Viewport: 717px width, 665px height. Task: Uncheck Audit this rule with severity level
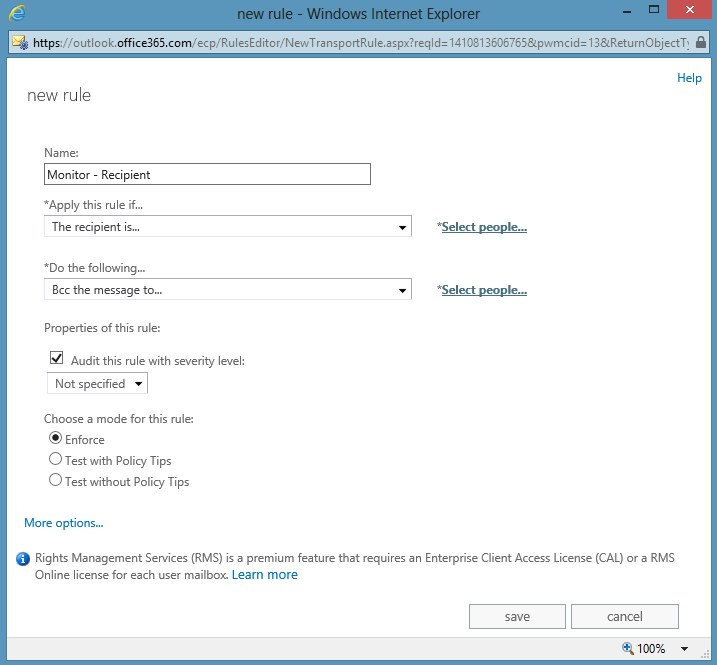(57, 358)
